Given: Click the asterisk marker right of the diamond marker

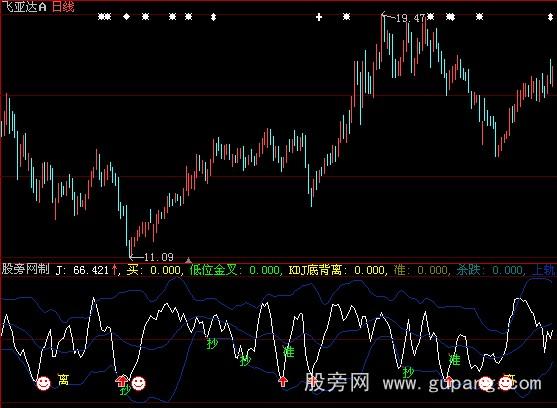Looking at the screenshot, I should pos(145,16).
